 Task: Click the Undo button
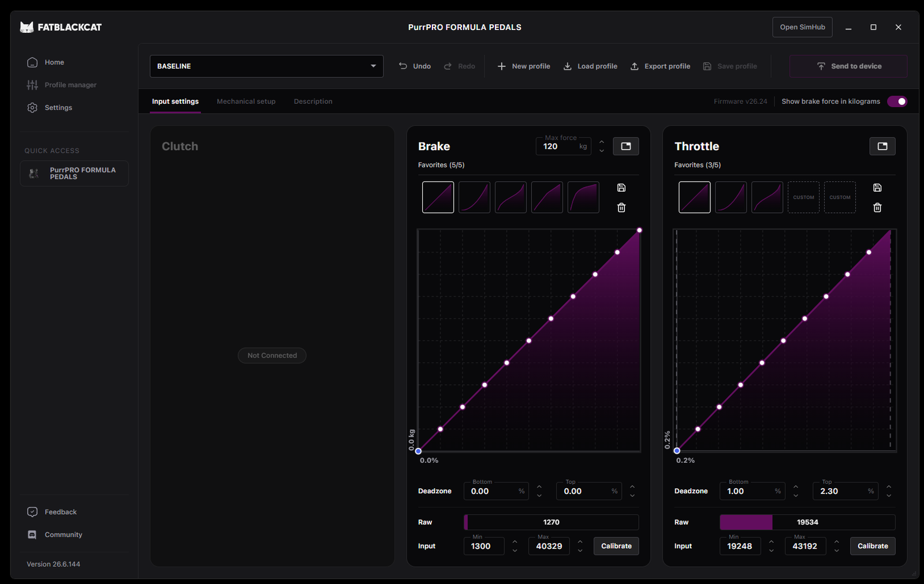pyautogui.click(x=415, y=66)
